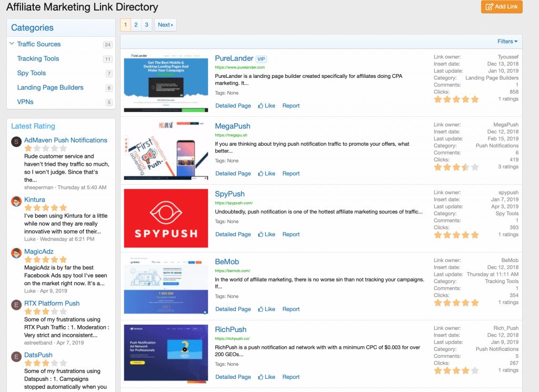The width and height of the screenshot is (539, 392).
Task: Open the red SpyPush logo thumbnail
Action: (166, 218)
